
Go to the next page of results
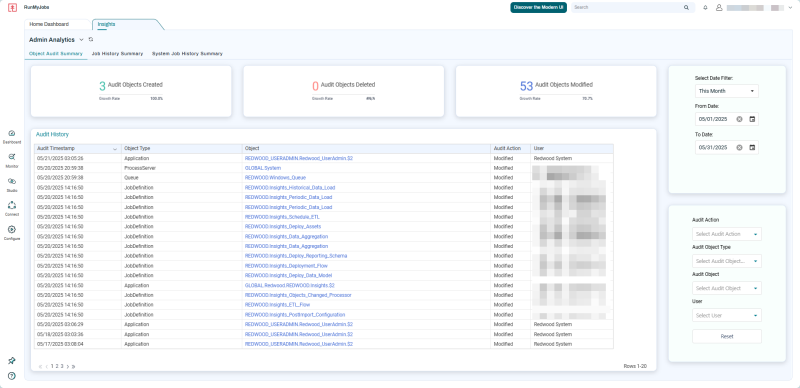68,367
